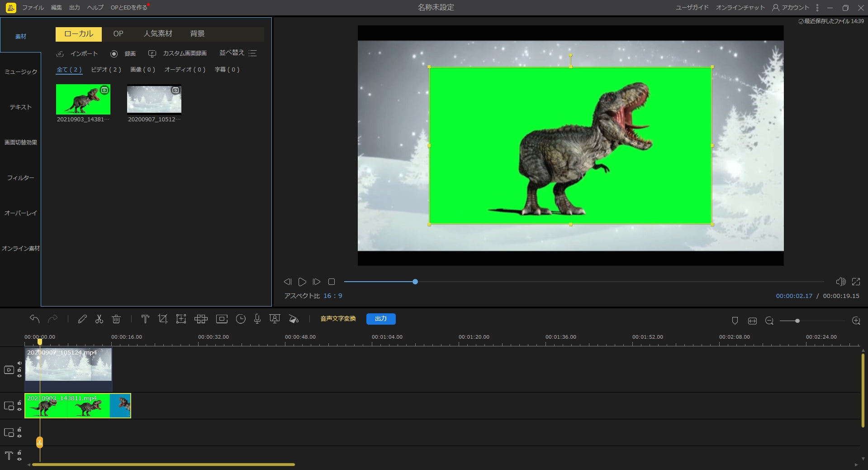This screenshot has width=868, height=470.
Task: Mute the main video track speaker icon
Action: [x=19, y=363]
